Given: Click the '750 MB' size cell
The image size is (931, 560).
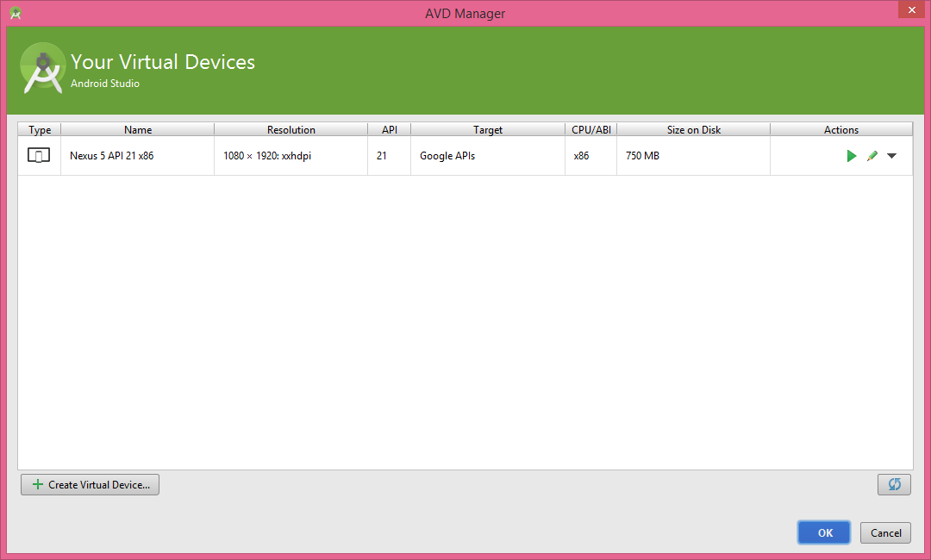Looking at the screenshot, I should coord(693,155).
